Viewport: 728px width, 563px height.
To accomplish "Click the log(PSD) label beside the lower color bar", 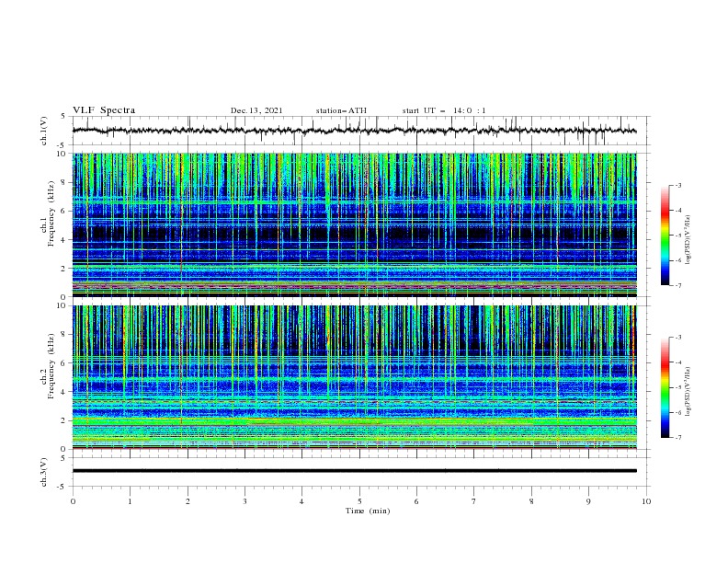I will click(x=688, y=391).
